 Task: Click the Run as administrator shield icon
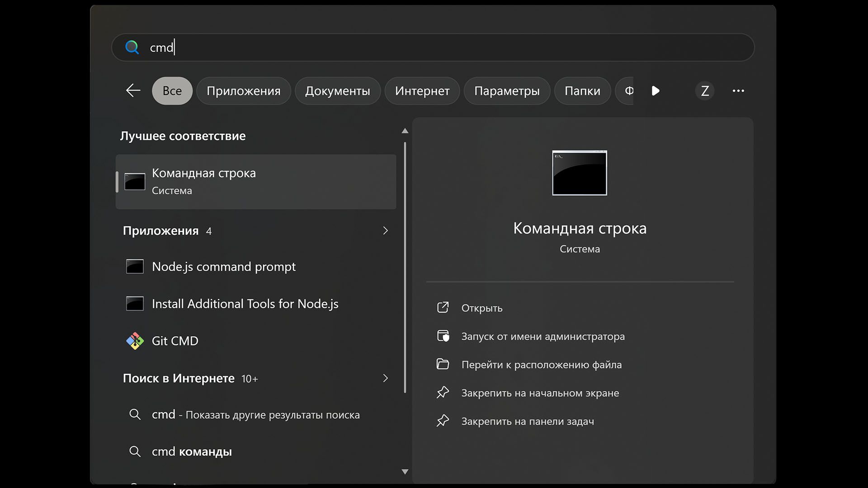pos(443,336)
